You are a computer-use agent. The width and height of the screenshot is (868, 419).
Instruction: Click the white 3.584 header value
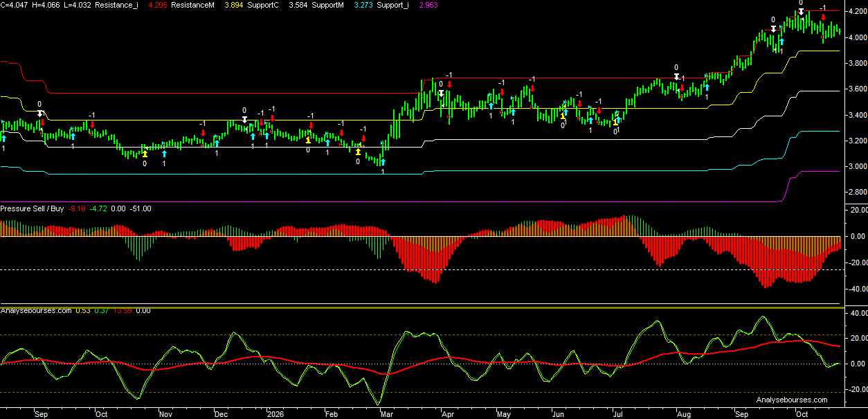298,5
